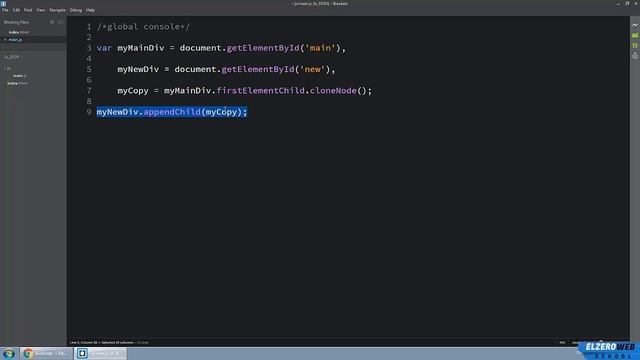Viewport: 640px width, 360px height.
Task: Open the Navigate menu
Action: 57,10
